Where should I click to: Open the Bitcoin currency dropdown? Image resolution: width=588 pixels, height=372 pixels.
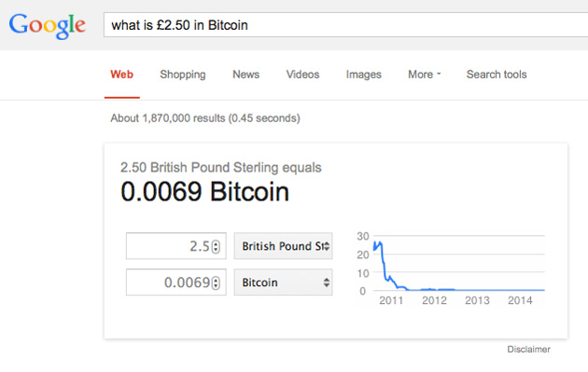(x=283, y=282)
